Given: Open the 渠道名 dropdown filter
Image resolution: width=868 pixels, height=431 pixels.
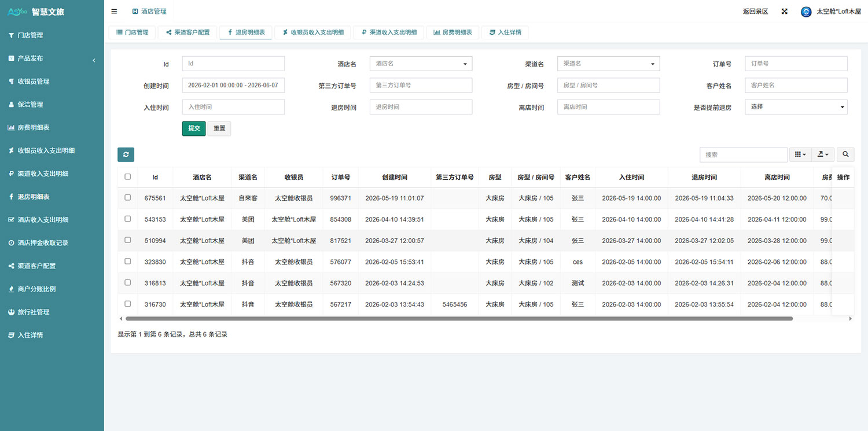Looking at the screenshot, I should (608, 64).
